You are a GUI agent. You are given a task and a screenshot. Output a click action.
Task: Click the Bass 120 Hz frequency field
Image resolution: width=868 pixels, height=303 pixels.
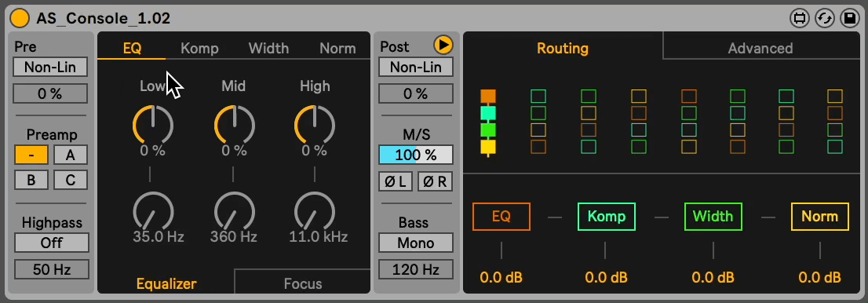(416, 270)
